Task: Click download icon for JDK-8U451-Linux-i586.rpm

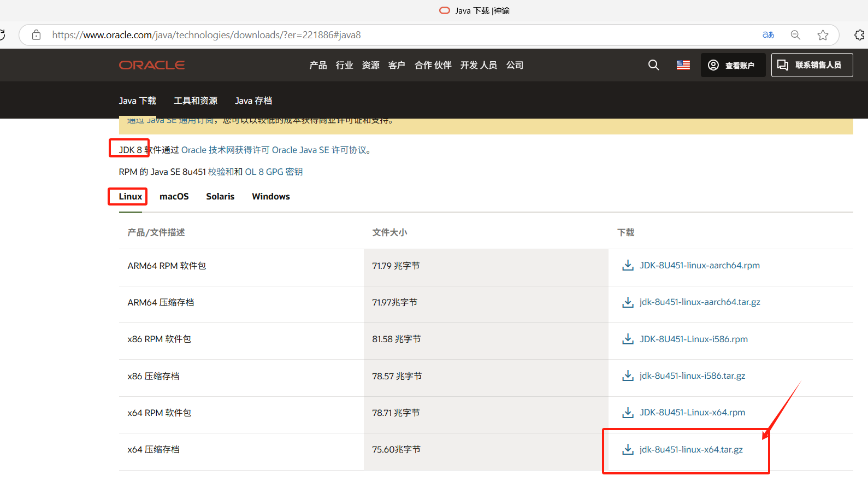Action: pyautogui.click(x=628, y=339)
